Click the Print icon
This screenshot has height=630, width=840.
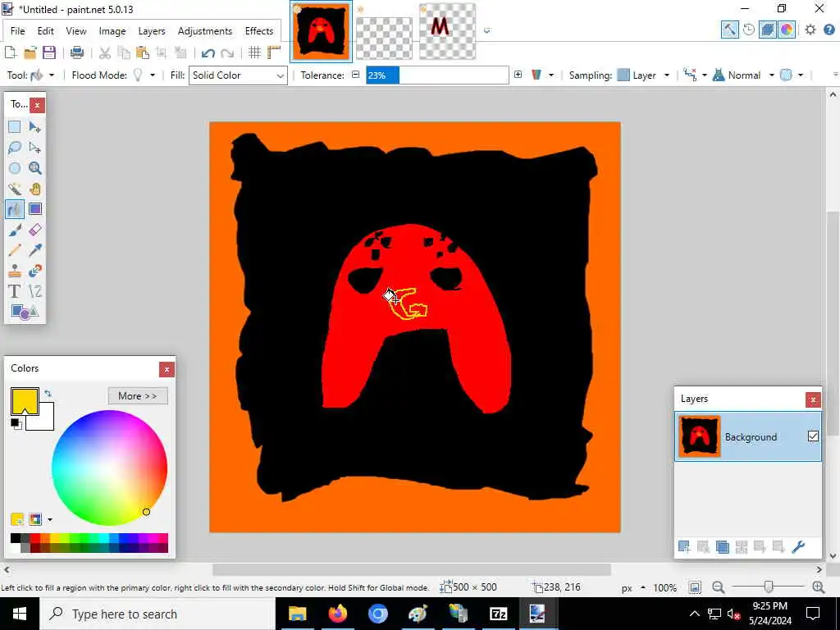[x=77, y=52]
